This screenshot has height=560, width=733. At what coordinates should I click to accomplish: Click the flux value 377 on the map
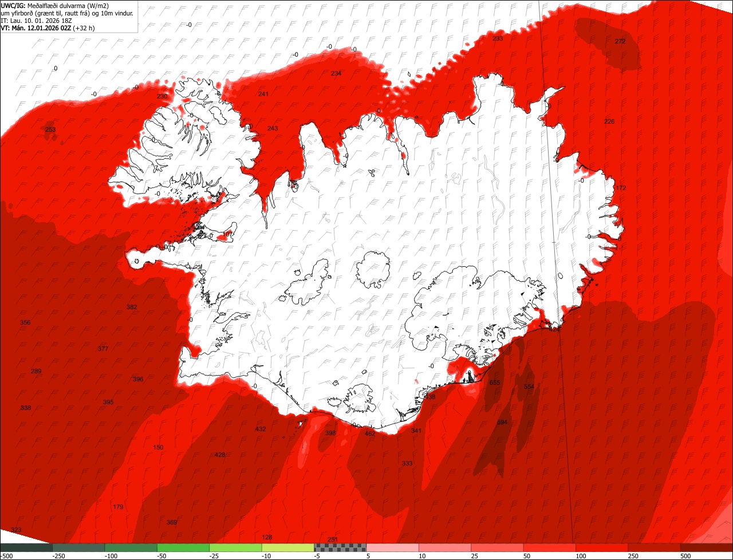coord(103,349)
